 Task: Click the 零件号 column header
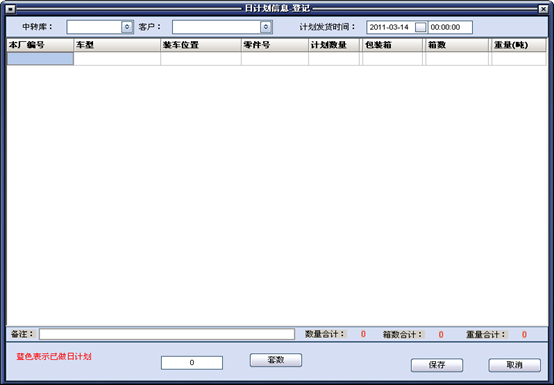pyautogui.click(x=275, y=45)
